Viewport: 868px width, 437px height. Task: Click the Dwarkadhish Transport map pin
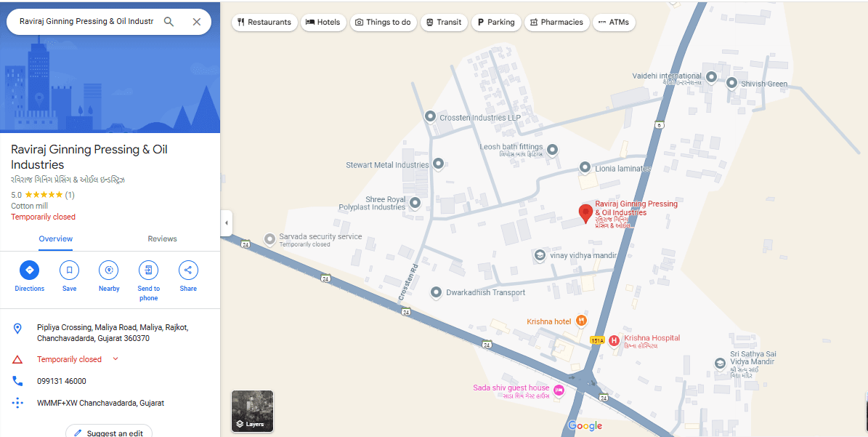click(x=437, y=292)
